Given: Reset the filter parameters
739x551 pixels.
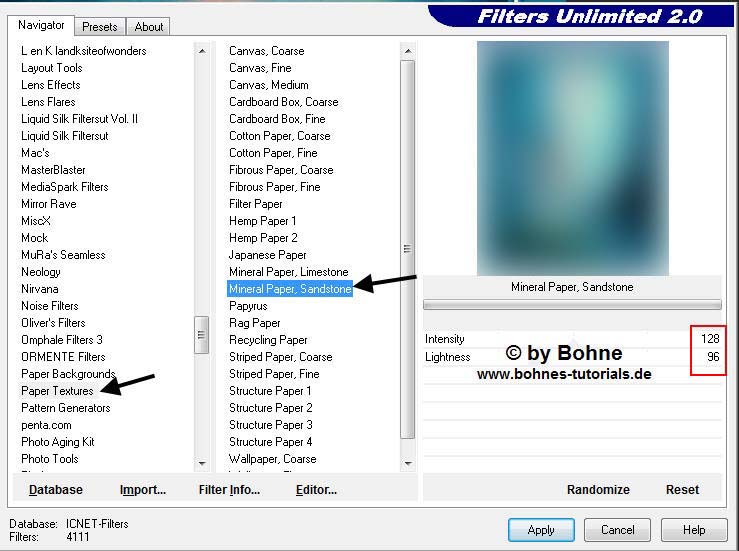Looking at the screenshot, I should [682, 490].
